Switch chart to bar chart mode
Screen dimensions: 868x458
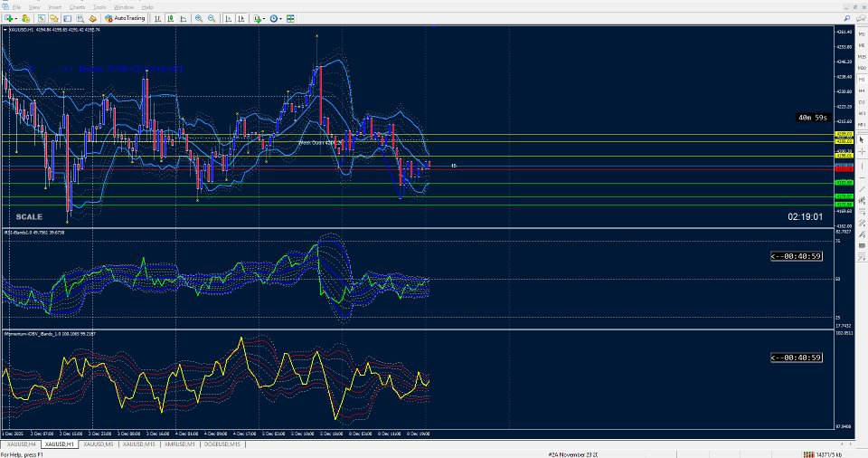[157, 18]
